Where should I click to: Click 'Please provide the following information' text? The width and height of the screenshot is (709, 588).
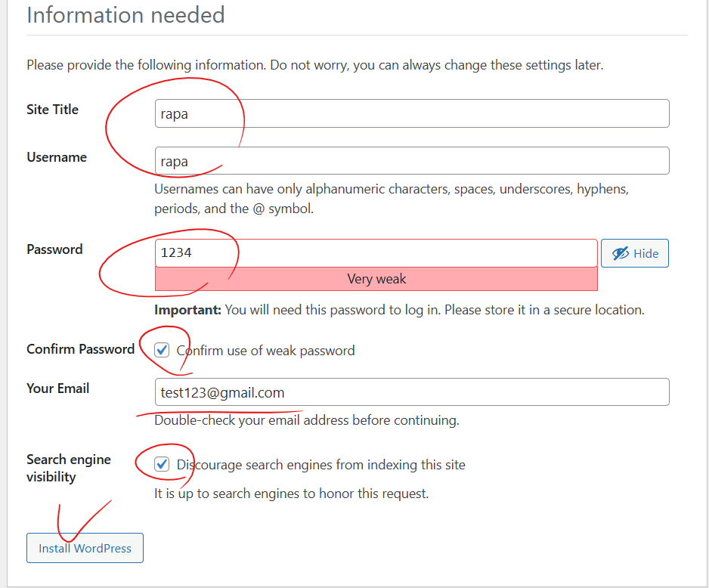point(314,65)
